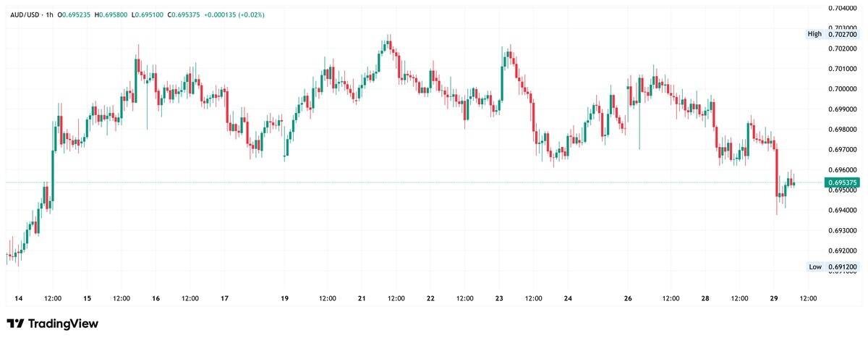The height and width of the screenshot is (341, 868).
Task: Click date 26 on the time axis
Action: [628, 298]
